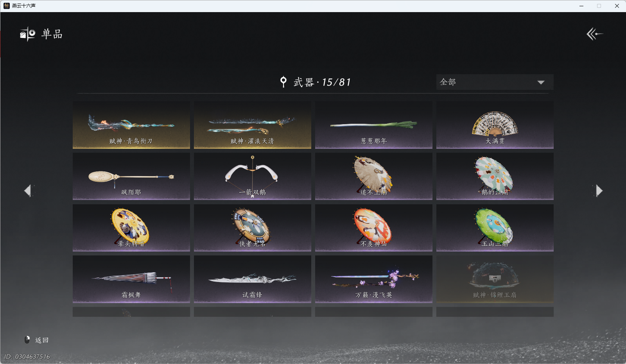Expand filter using the dropdown triangle arrow
Screen dimensions: 626x364
(x=541, y=82)
